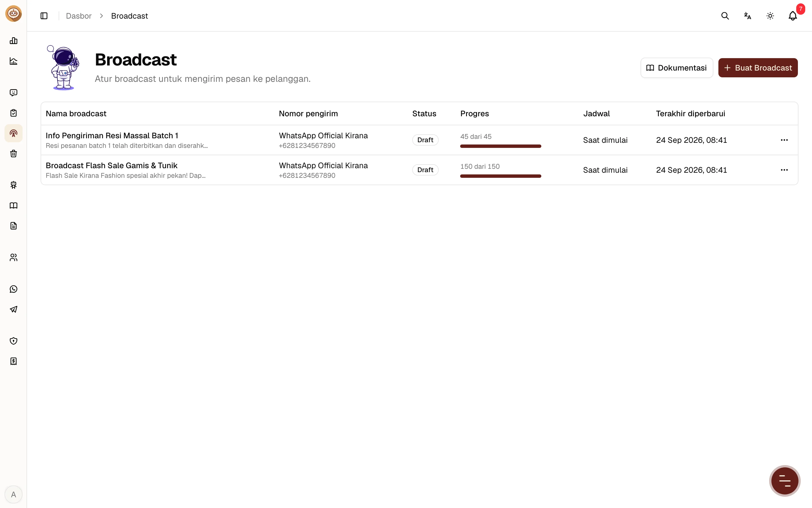The width and height of the screenshot is (812, 508).
Task: Click the Jadwal column header
Action: click(596, 113)
